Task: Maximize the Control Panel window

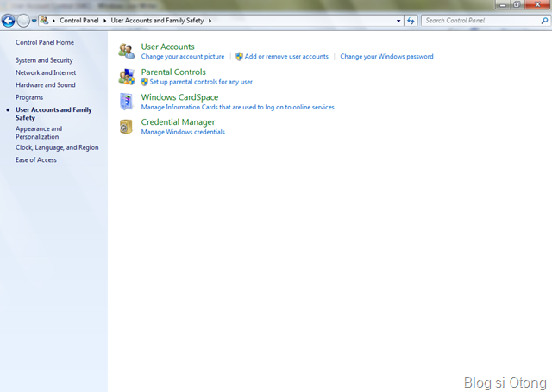Action: tap(517, 4)
